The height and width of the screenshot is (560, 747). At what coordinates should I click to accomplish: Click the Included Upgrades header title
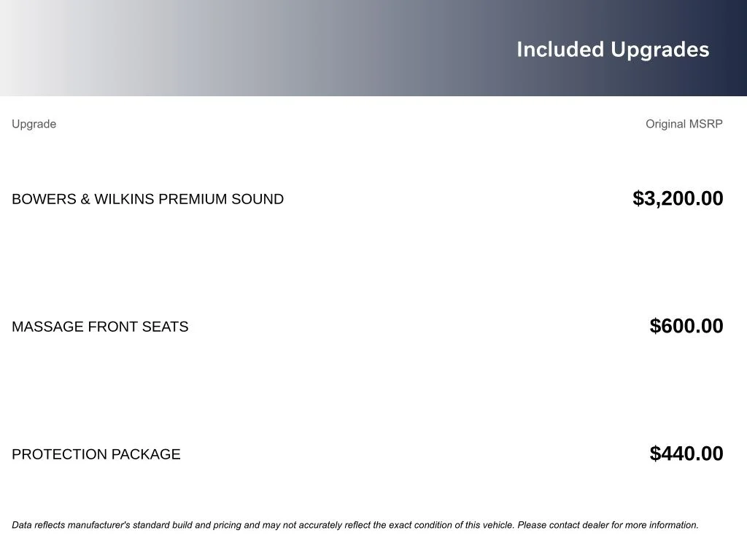613,50
